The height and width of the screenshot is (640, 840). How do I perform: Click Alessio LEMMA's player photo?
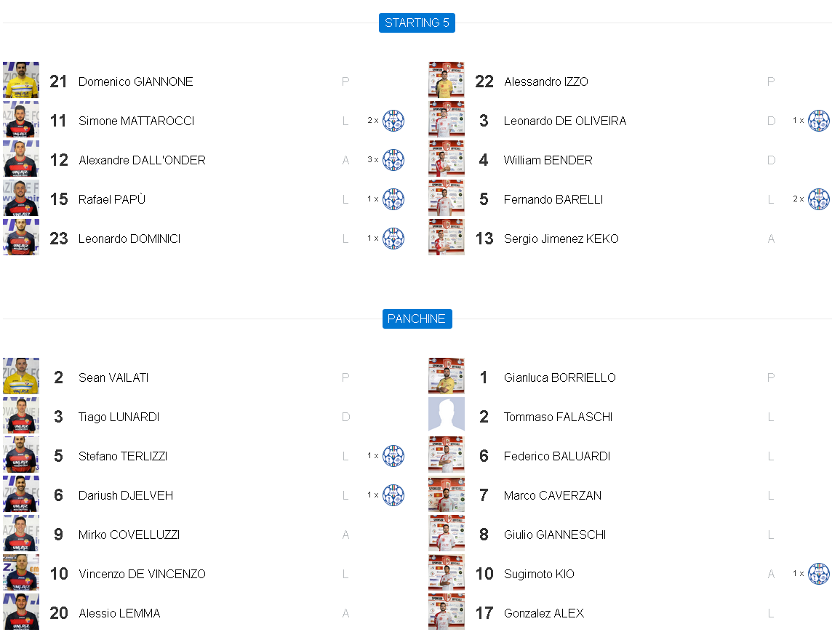click(x=21, y=612)
